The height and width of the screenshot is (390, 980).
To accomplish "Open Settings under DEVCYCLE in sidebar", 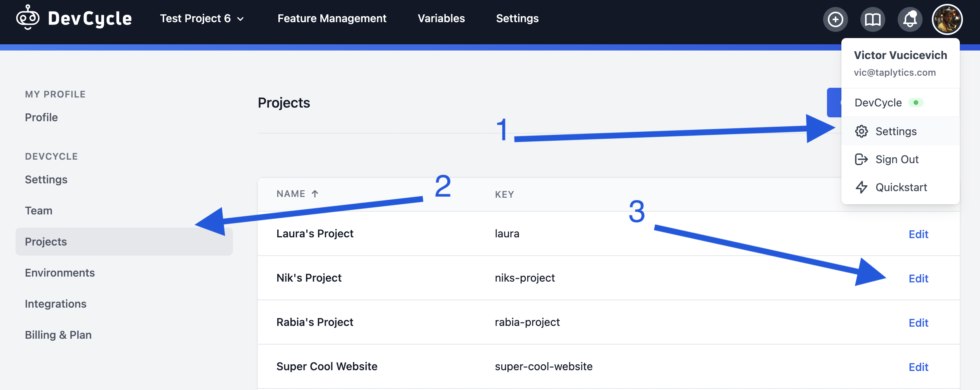I will [x=46, y=179].
